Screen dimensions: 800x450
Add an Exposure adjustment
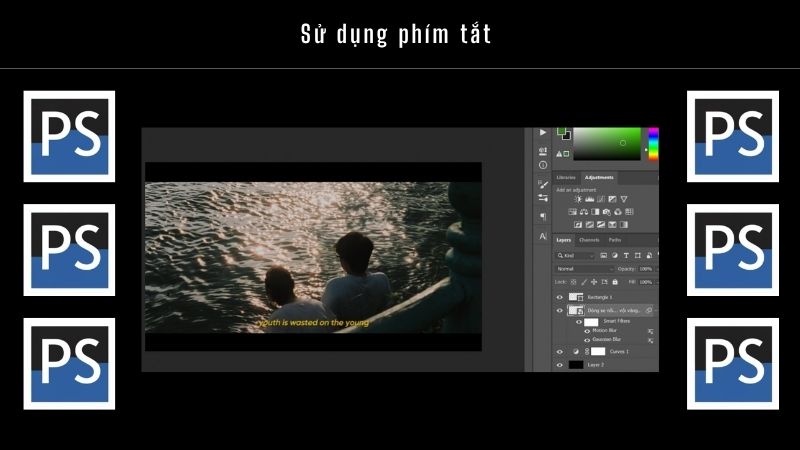[612, 199]
